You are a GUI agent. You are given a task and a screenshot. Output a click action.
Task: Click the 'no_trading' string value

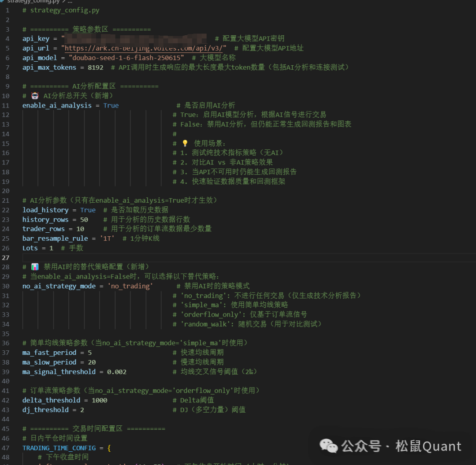[x=130, y=286]
